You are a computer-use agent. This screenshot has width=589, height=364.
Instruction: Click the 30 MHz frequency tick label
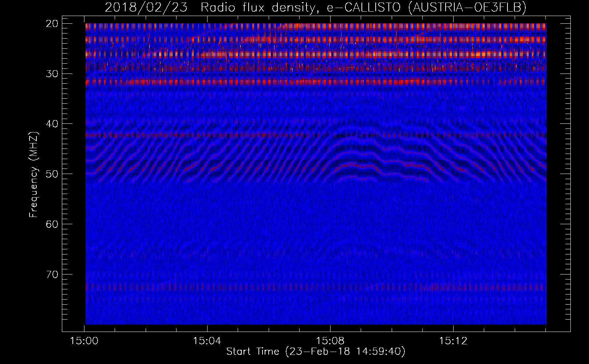[x=52, y=74]
